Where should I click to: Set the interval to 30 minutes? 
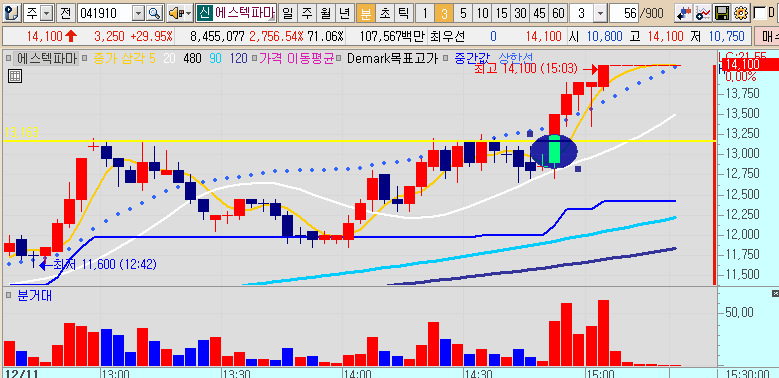click(x=520, y=13)
